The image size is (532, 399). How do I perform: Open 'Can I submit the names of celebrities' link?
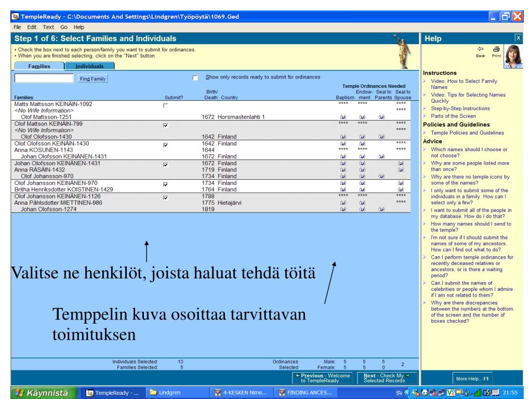point(472,289)
